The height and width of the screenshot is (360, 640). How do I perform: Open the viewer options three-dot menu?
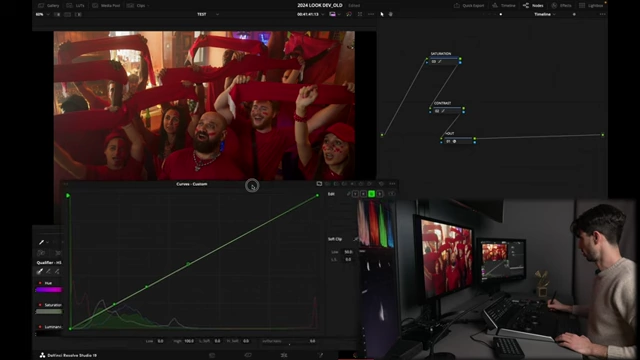point(371,14)
